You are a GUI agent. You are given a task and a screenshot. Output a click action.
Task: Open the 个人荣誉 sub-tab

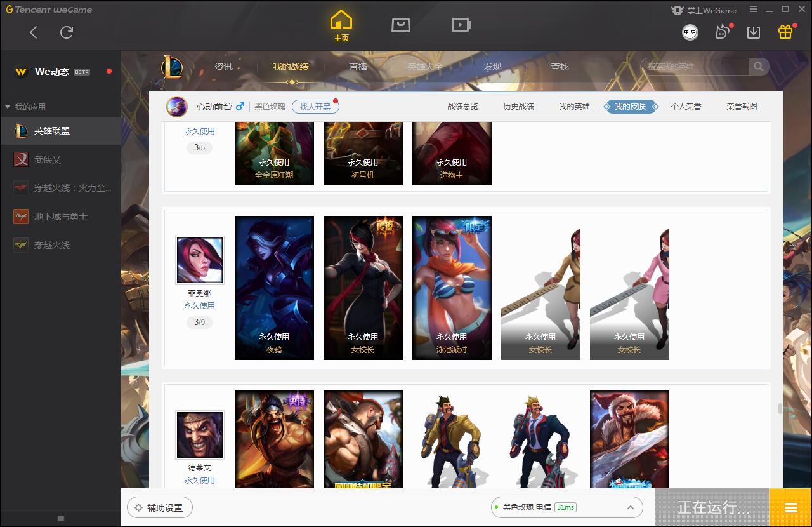coord(686,107)
